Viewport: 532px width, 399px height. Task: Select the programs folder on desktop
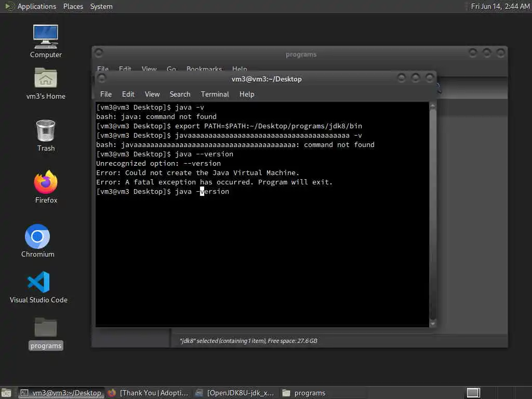46,334
